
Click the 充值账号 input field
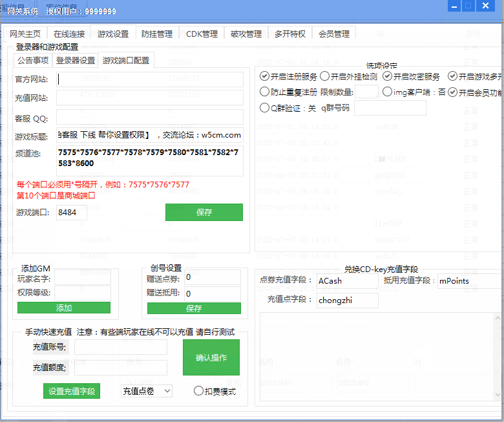[121, 347]
